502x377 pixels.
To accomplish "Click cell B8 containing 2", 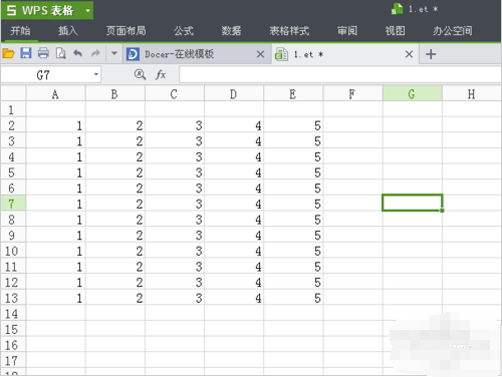I will (115, 219).
